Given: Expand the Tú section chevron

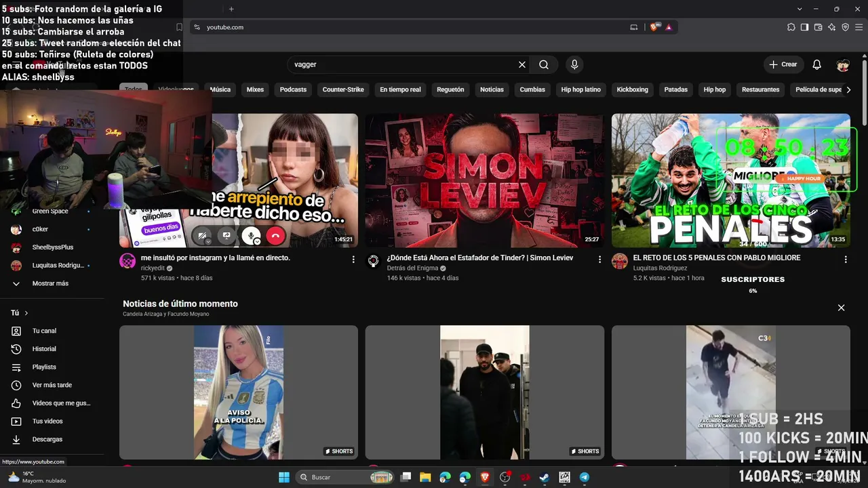Looking at the screenshot, I should click(26, 313).
